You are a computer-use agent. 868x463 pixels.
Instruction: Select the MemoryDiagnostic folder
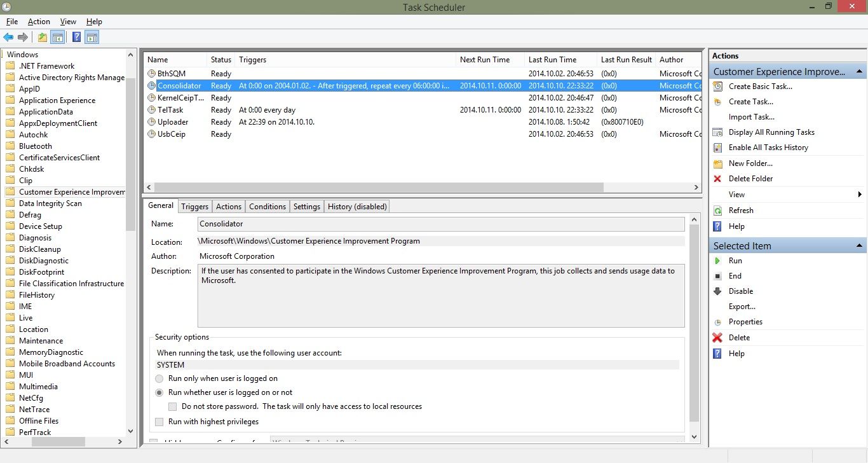(51, 352)
